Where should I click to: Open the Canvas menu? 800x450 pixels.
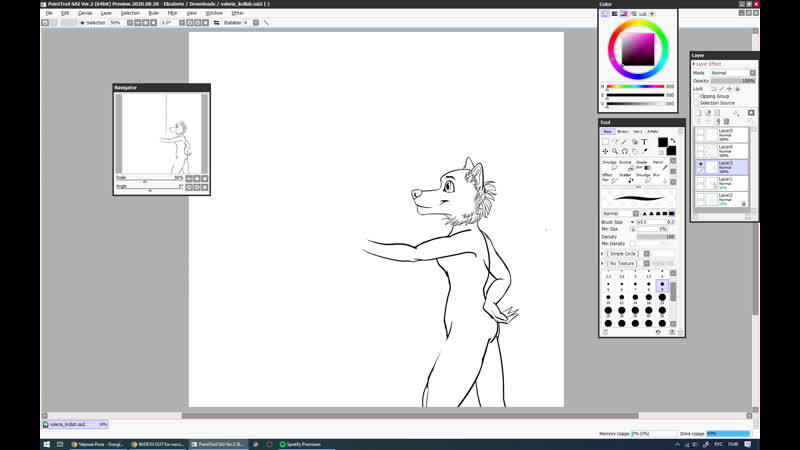coord(85,13)
